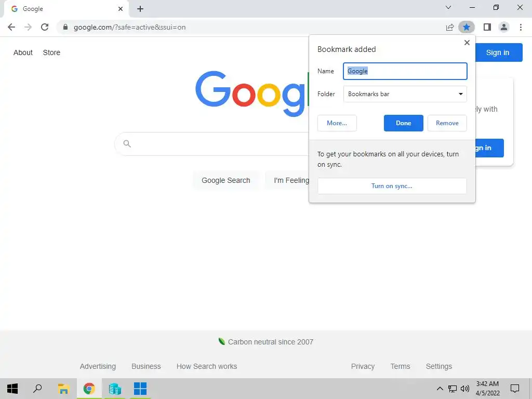The height and width of the screenshot is (399, 532).
Task: Open a new tab with plus button
Action: [140, 9]
